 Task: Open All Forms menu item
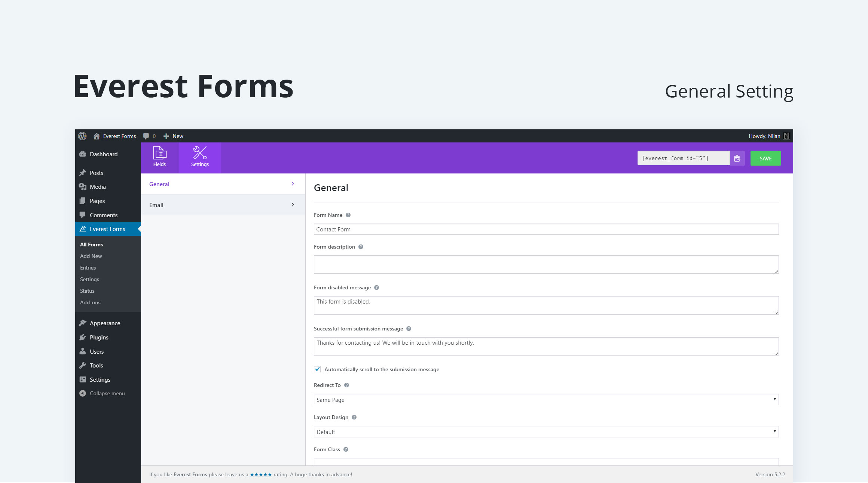pos(92,244)
